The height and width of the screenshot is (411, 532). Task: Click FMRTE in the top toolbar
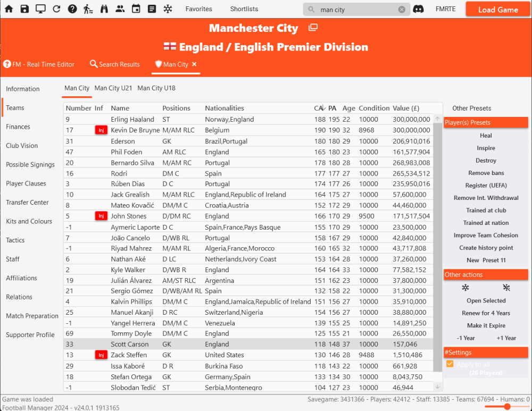click(x=446, y=9)
